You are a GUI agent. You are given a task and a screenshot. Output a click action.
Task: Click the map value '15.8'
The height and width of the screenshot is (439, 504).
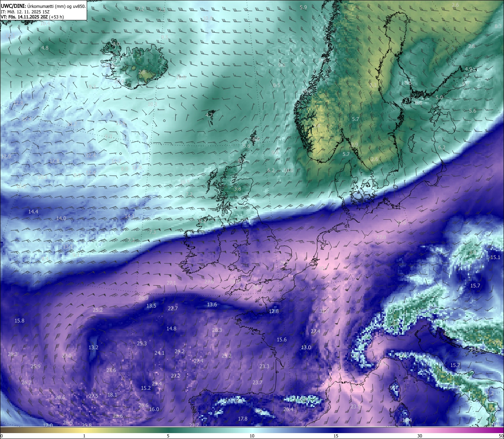click(x=19, y=320)
